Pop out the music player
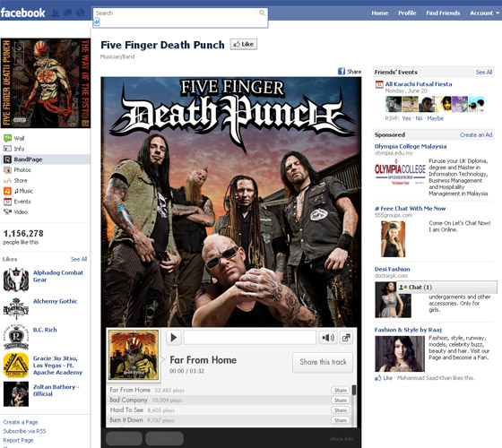The height and width of the screenshot is (448, 502). (x=346, y=338)
